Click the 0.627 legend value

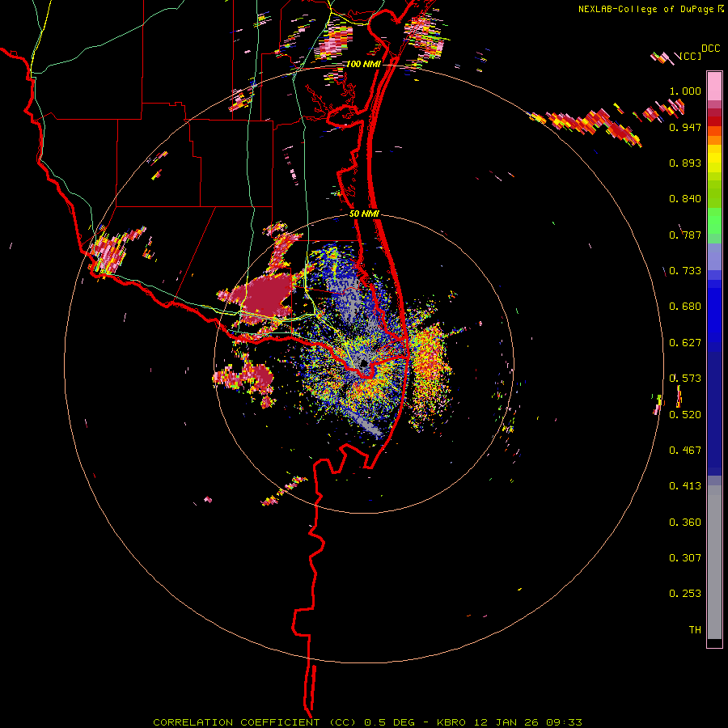pos(685,343)
